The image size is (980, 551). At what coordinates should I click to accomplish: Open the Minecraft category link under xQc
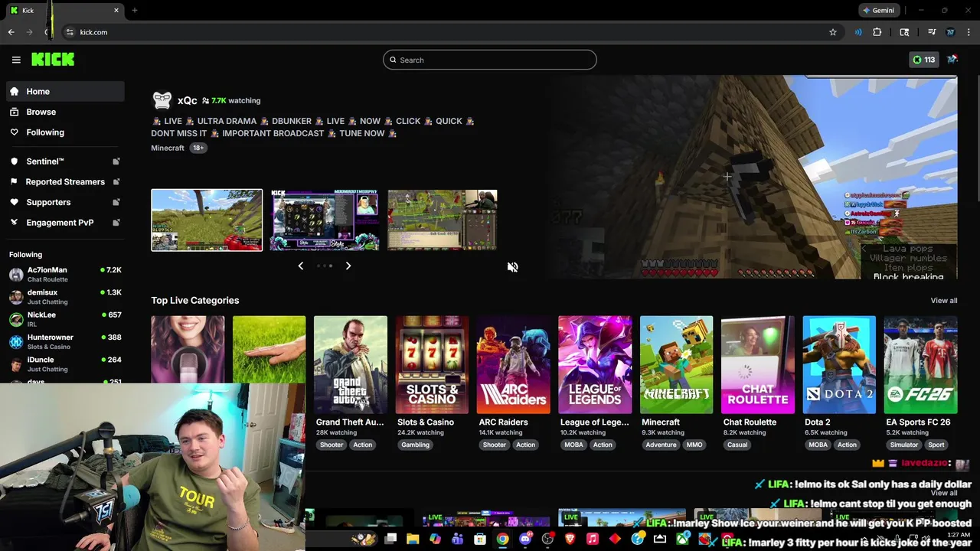[x=168, y=148]
